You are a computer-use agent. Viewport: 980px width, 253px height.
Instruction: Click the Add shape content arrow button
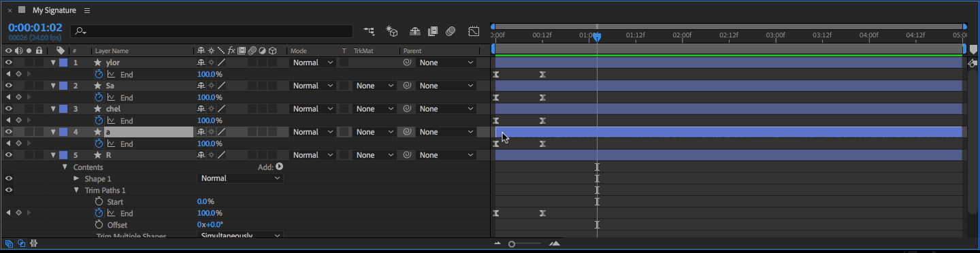tap(279, 167)
